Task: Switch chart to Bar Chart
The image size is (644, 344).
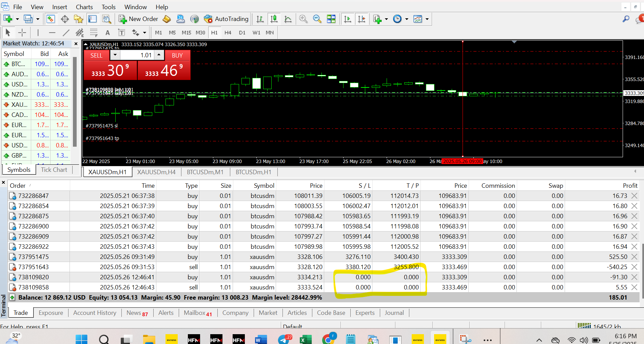Action: coord(260,19)
